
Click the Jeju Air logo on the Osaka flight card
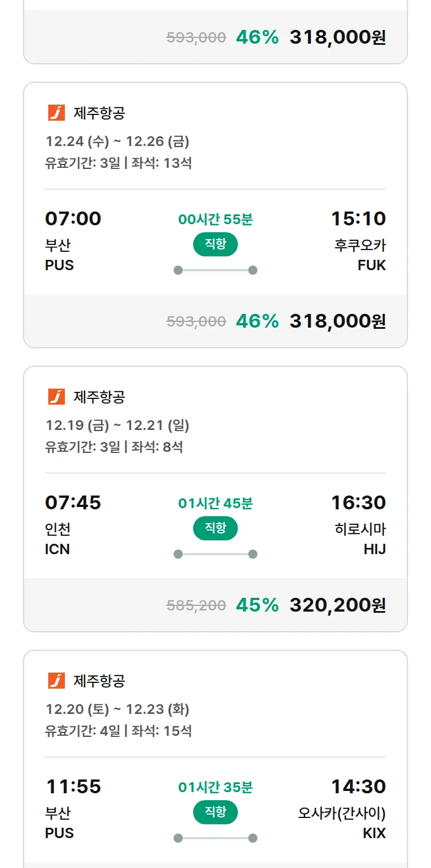[x=56, y=681]
